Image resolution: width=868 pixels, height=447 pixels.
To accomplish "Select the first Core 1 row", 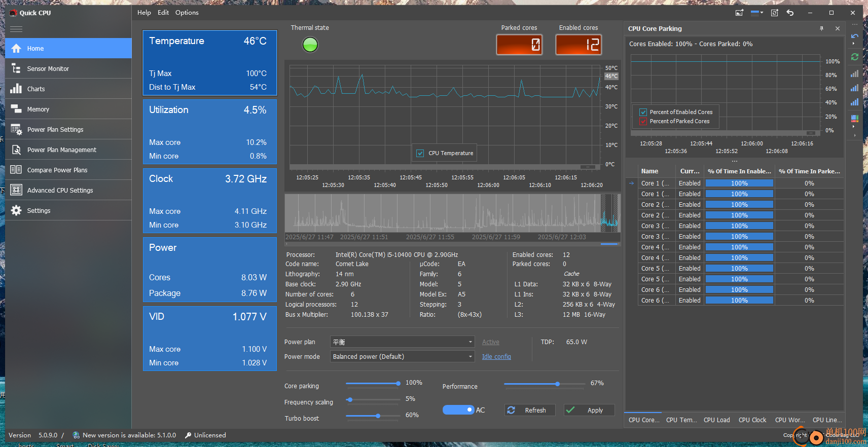I will [740, 183].
